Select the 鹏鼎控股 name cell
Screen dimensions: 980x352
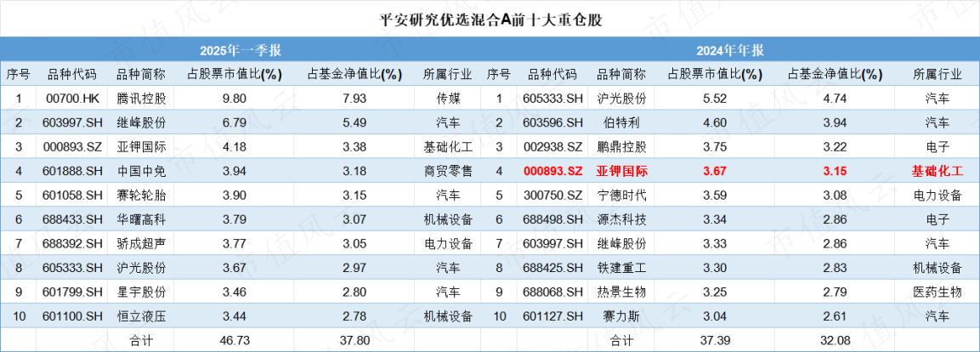click(x=621, y=147)
